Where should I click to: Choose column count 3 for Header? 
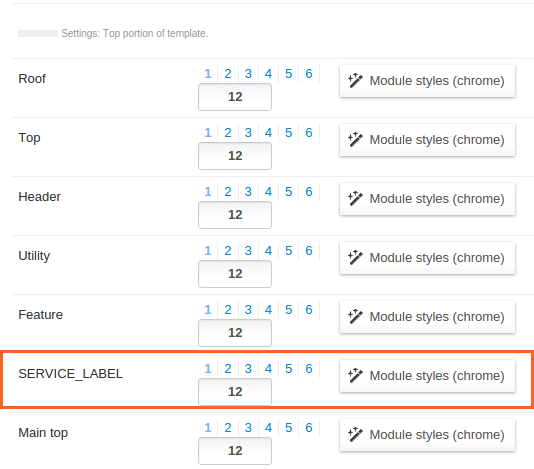248,191
